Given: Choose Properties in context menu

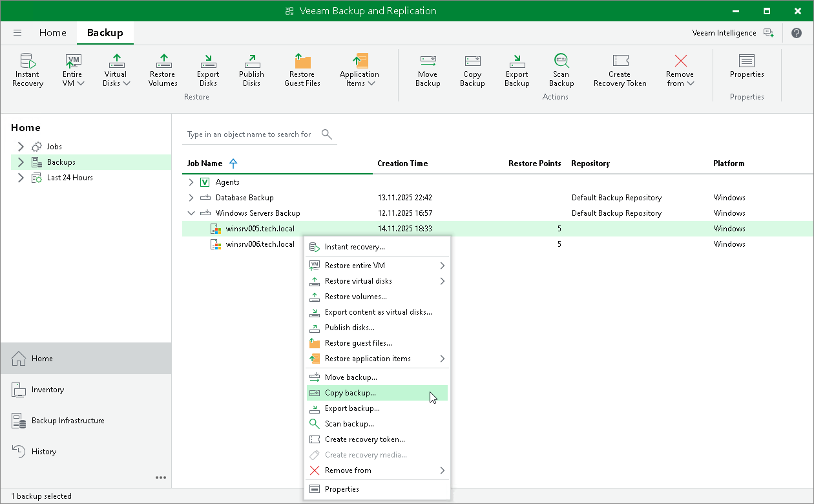Looking at the screenshot, I should tap(377, 489).
